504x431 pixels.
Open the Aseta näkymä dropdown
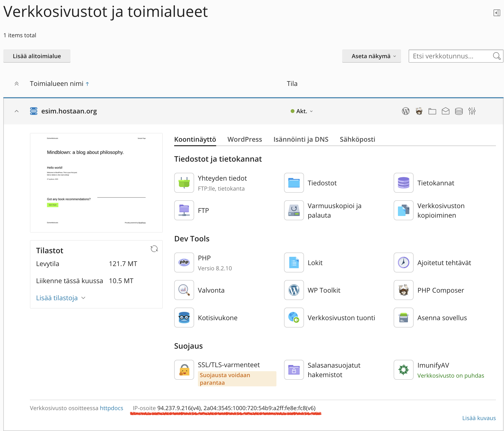tap(371, 56)
